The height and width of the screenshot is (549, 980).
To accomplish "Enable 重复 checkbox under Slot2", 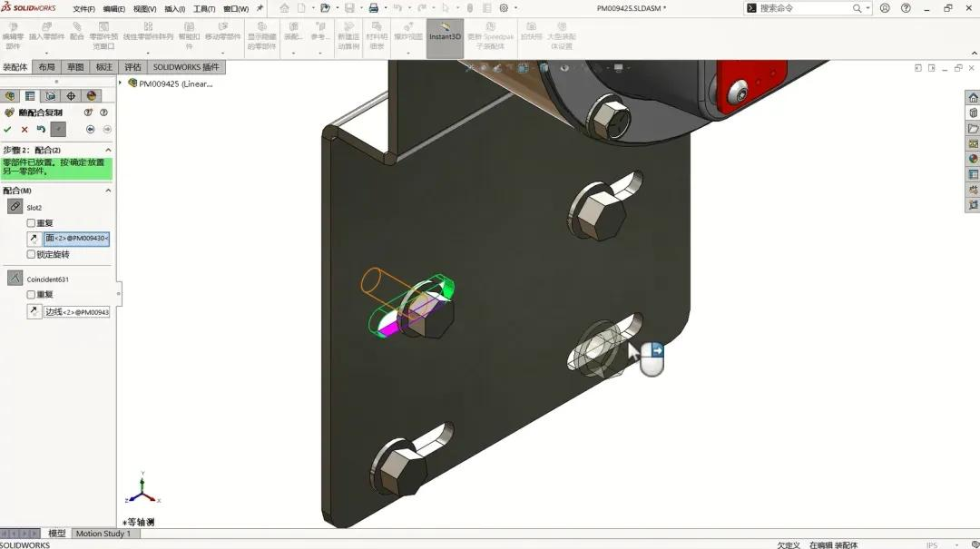I will click(x=31, y=223).
